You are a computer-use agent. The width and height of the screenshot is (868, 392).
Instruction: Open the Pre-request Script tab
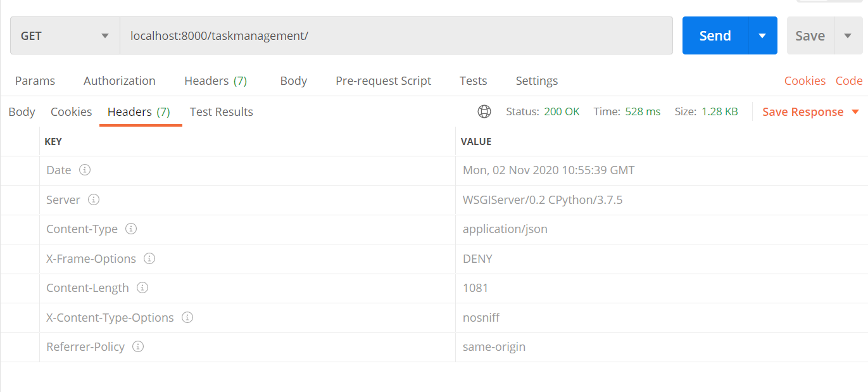coord(383,81)
